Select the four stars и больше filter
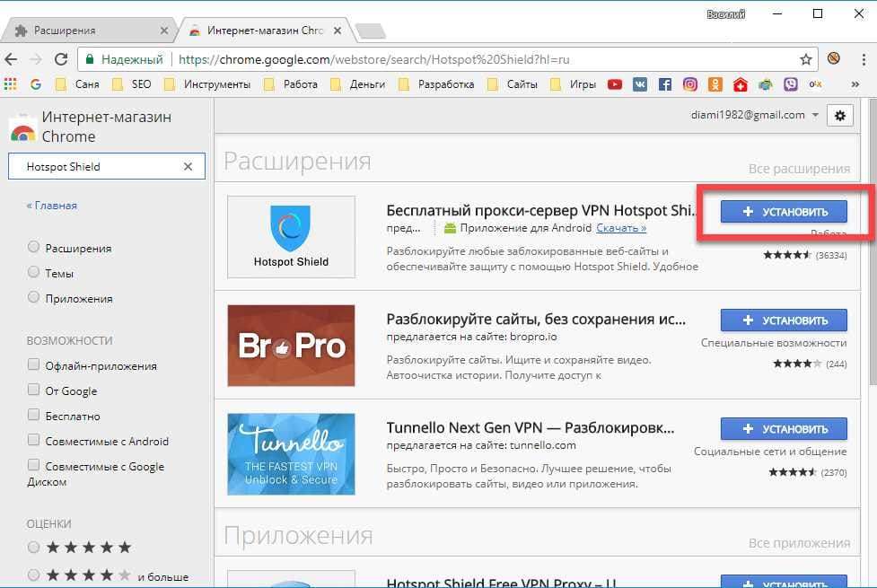877x588 pixels. click(x=33, y=575)
